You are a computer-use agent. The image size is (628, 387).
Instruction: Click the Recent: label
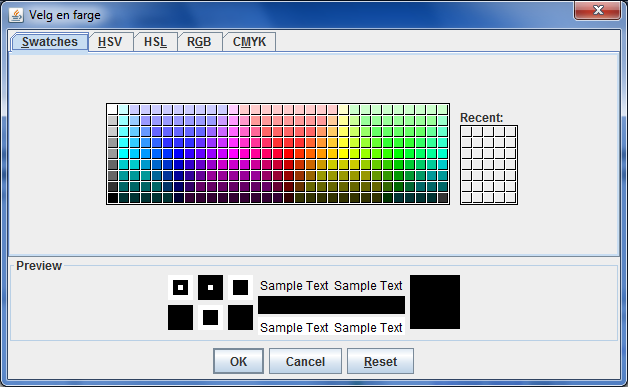(x=481, y=118)
